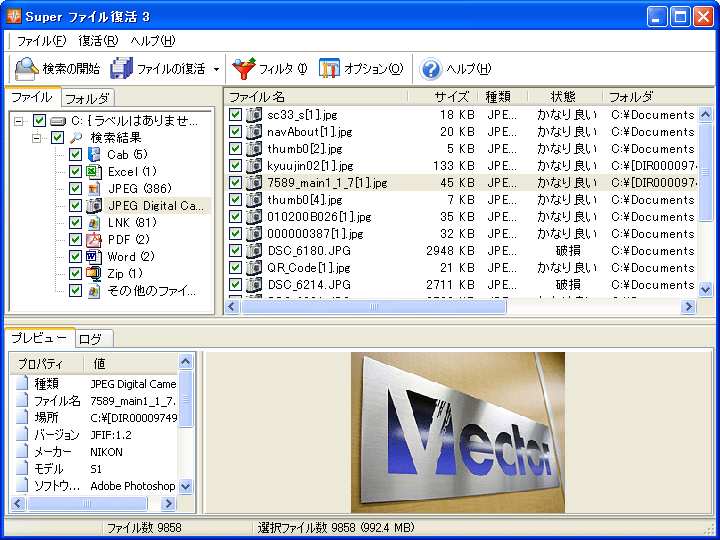
Task: Click the ヘルプ question mark icon
Action: pos(431,69)
